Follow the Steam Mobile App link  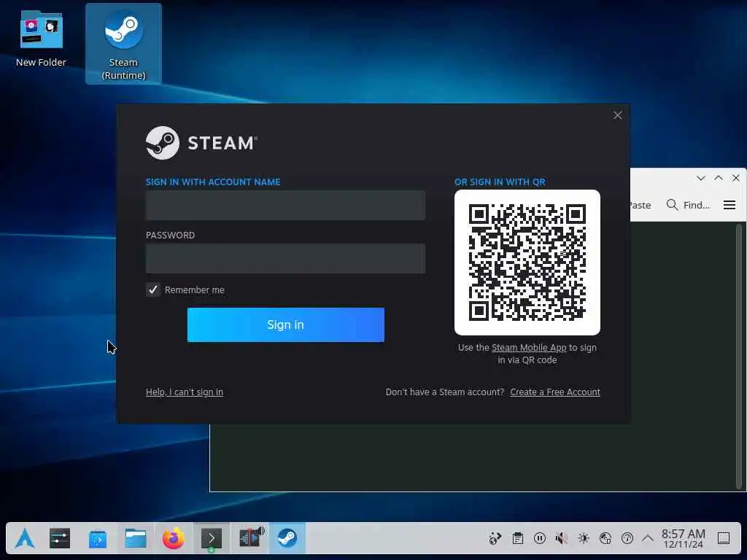(529, 348)
